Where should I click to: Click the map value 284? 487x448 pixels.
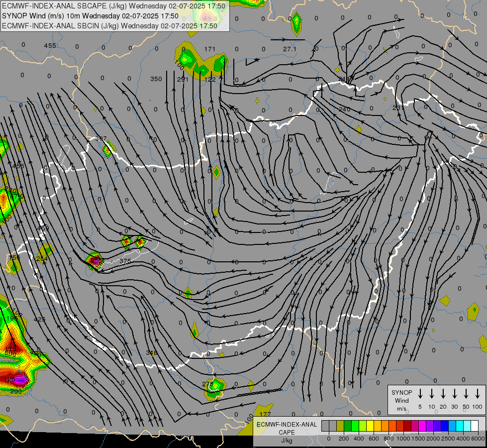pos(42,258)
